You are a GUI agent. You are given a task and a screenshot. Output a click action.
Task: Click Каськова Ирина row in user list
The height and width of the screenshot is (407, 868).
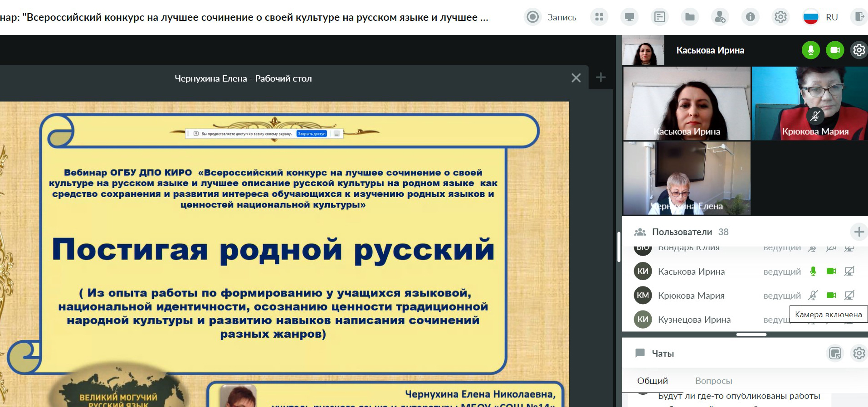pyautogui.click(x=745, y=271)
